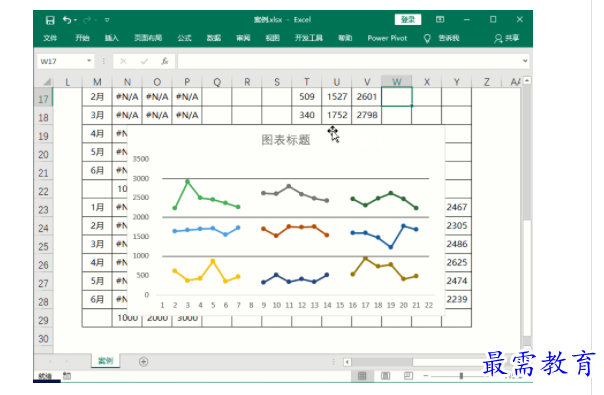Switch to Normal view icon
Image resolution: width=604 pixels, height=395 pixels.
[362, 376]
